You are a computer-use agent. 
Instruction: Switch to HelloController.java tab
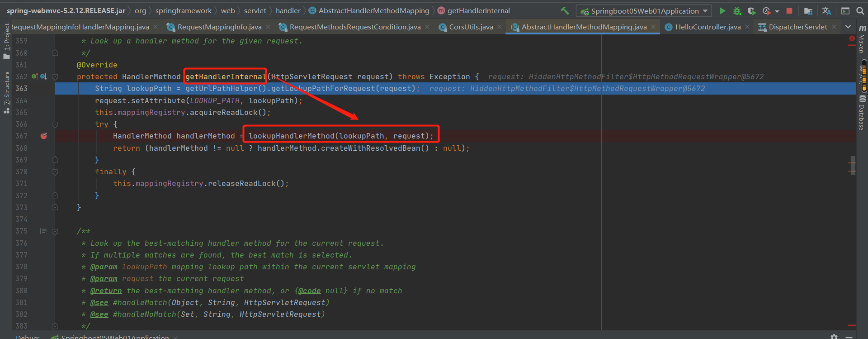708,27
